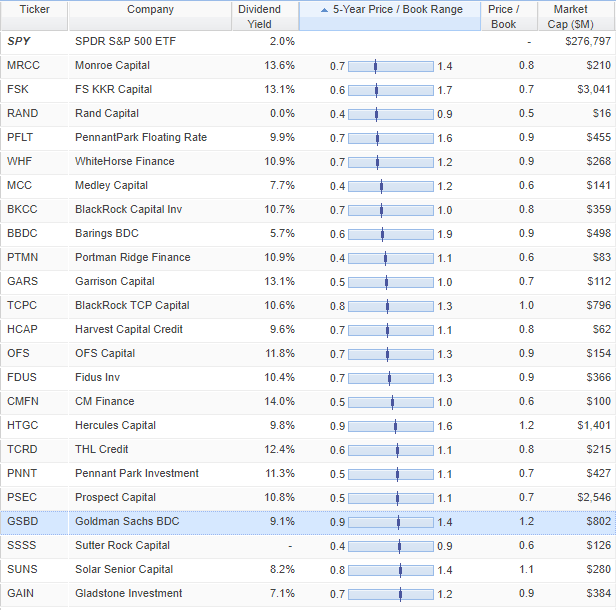
Task: Click the Pennant Park Investment company name
Action: (x=137, y=473)
